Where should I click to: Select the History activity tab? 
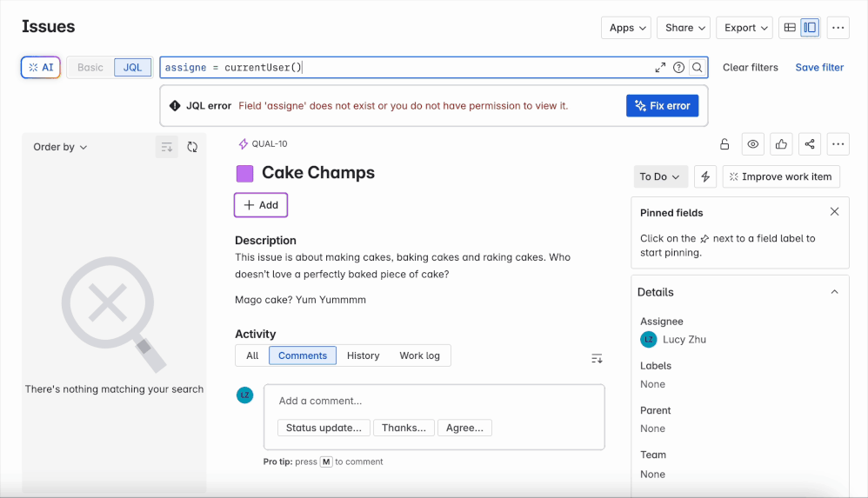pyautogui.click(x=364, y=355)
